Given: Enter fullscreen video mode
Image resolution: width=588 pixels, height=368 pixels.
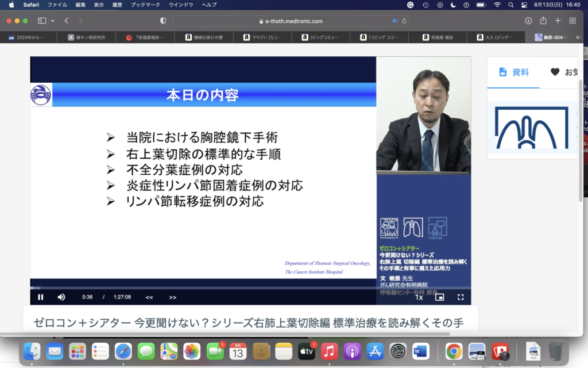Looking at the screenshot, I should click(x=461, y=297).
